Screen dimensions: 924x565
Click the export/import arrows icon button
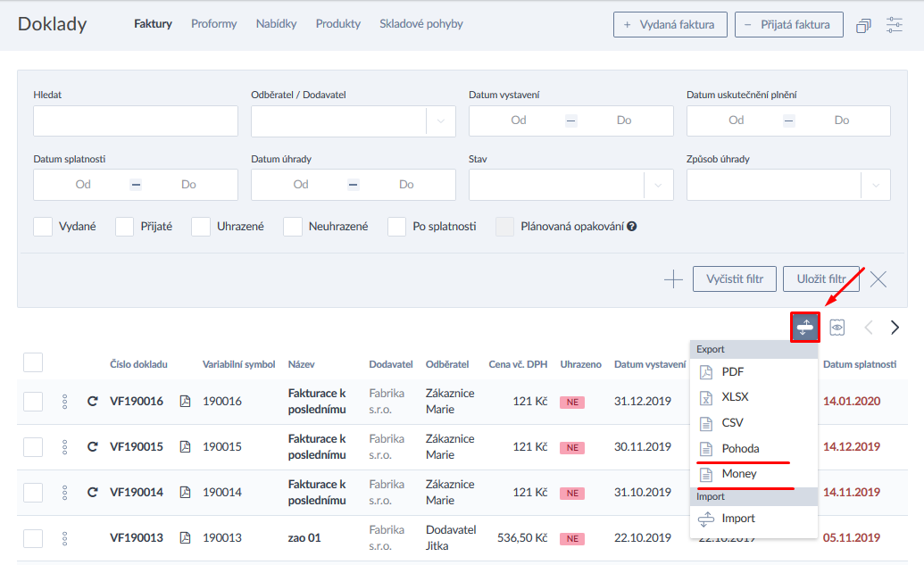(804, 328)
